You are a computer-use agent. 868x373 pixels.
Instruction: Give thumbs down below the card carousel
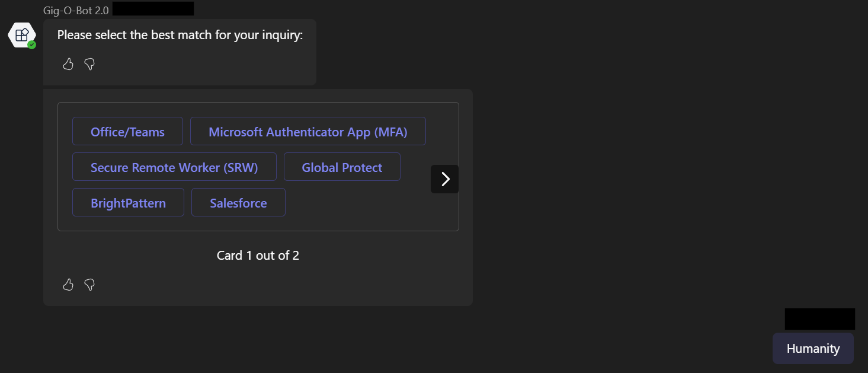(x=89, y=285)
